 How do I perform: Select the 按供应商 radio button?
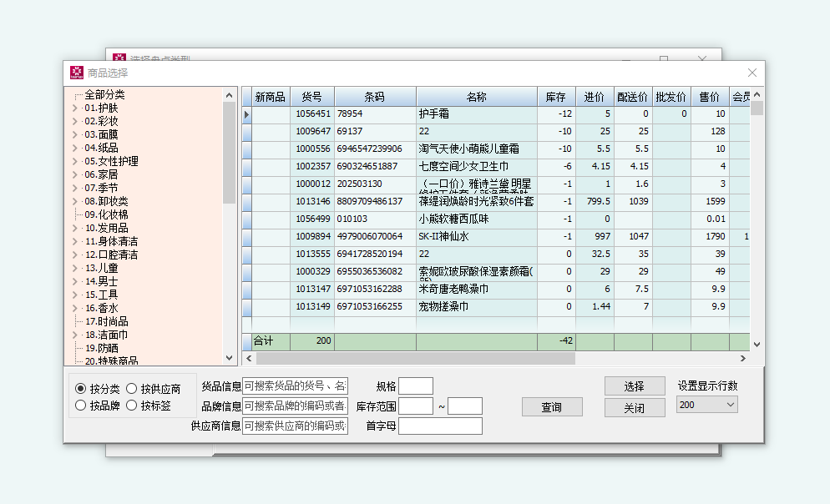131,389
